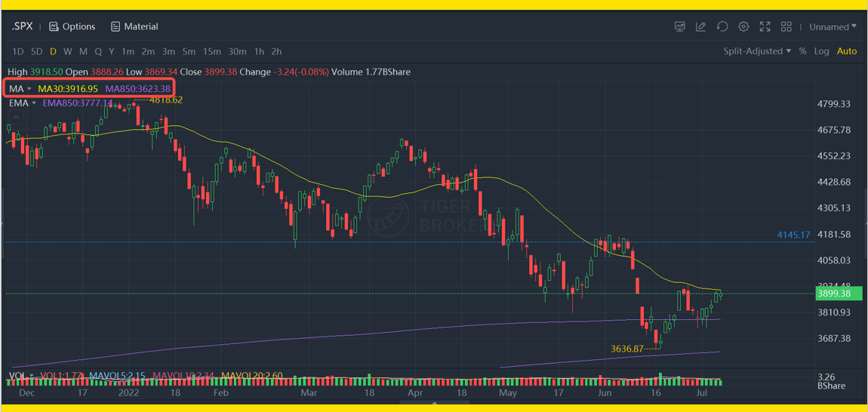Screen dimensions: 868x412
Task: Click the MA30:3916.95 value
Action: pyautogui.click(x=67, y=88)
